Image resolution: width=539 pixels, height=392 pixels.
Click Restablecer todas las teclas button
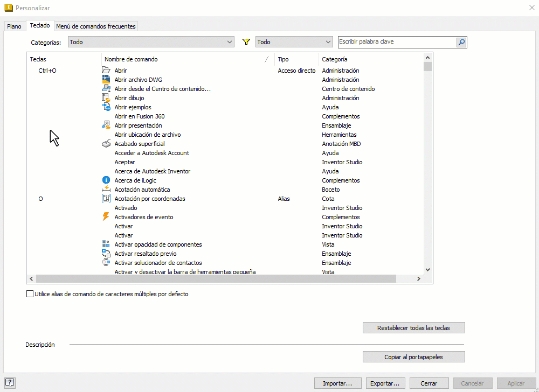pyautogui.click(x=413, y=328)
